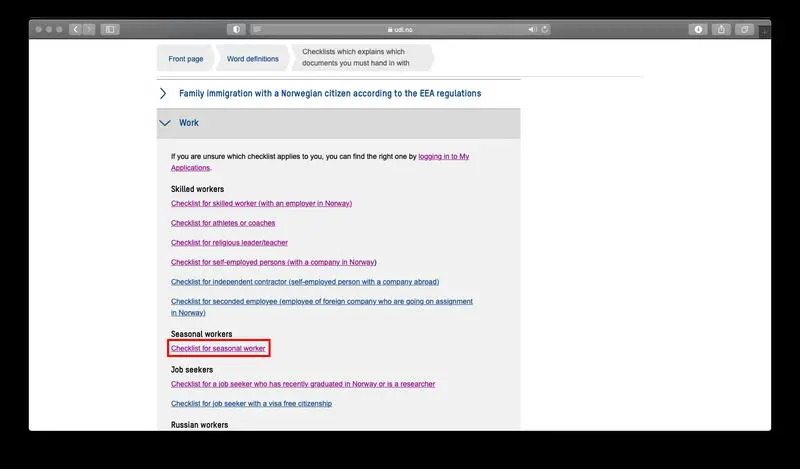This screenshot has height=469, width=800.
Task: Go to Word definitions breadcrumb
Action: [x=252, y=59]
